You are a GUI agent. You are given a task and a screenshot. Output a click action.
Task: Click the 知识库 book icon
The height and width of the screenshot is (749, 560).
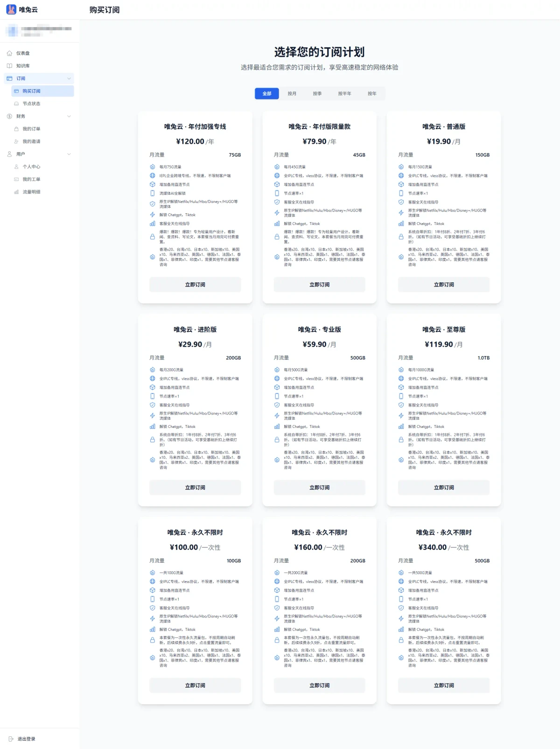pyautogui.click(x=9, y=66)
